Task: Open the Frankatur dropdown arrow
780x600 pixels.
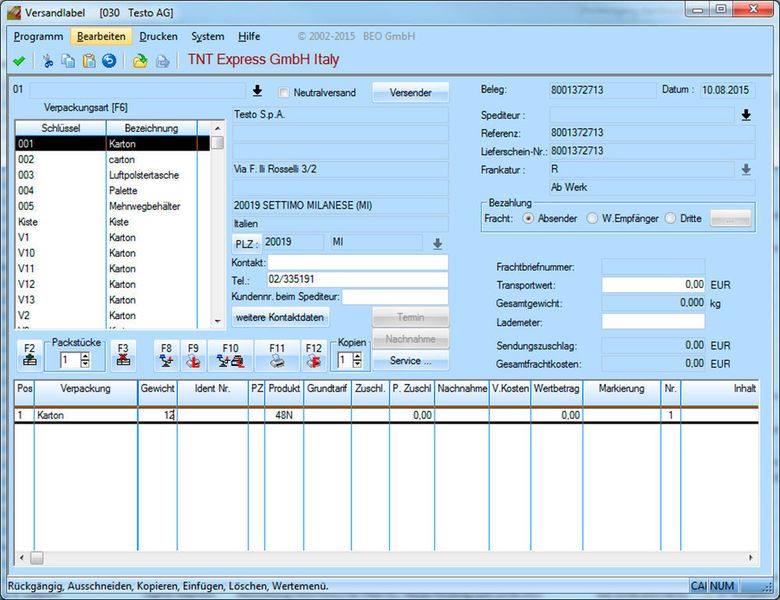Action: 745,170
